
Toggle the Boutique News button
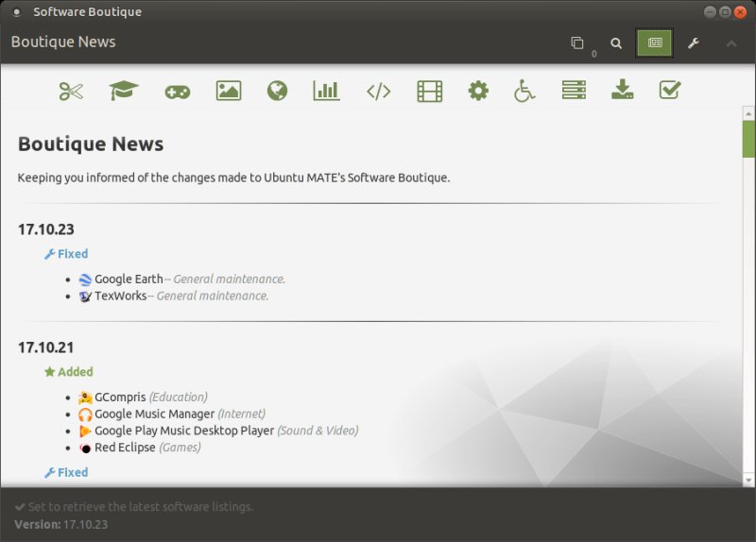coord(654,42)
